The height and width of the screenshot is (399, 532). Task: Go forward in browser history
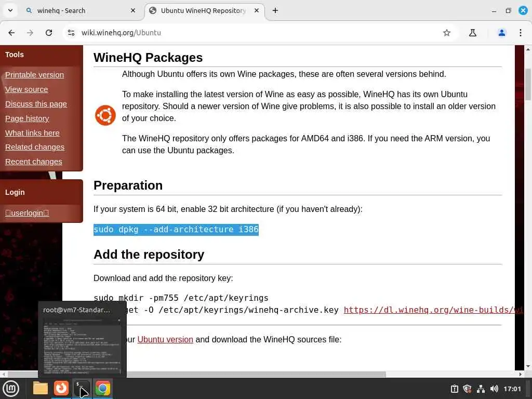30,33
